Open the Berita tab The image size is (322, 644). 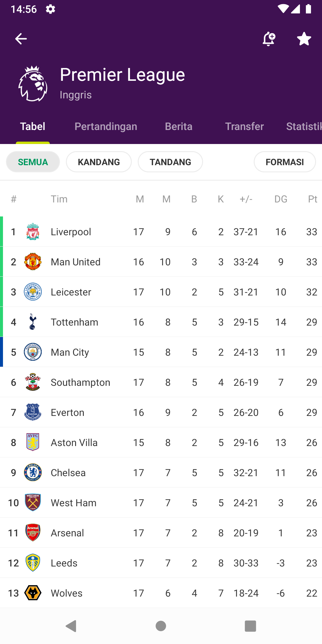click(179, 126)
